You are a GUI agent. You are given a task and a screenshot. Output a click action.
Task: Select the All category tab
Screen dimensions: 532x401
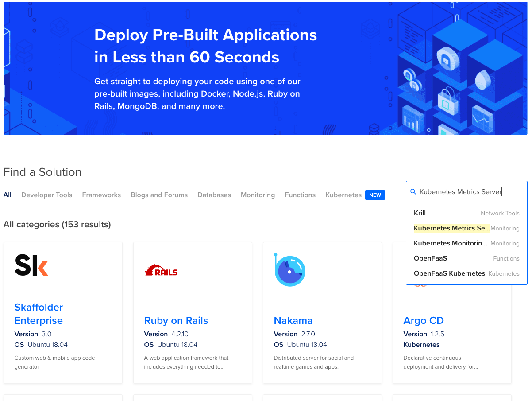click(x=8, y=195)
